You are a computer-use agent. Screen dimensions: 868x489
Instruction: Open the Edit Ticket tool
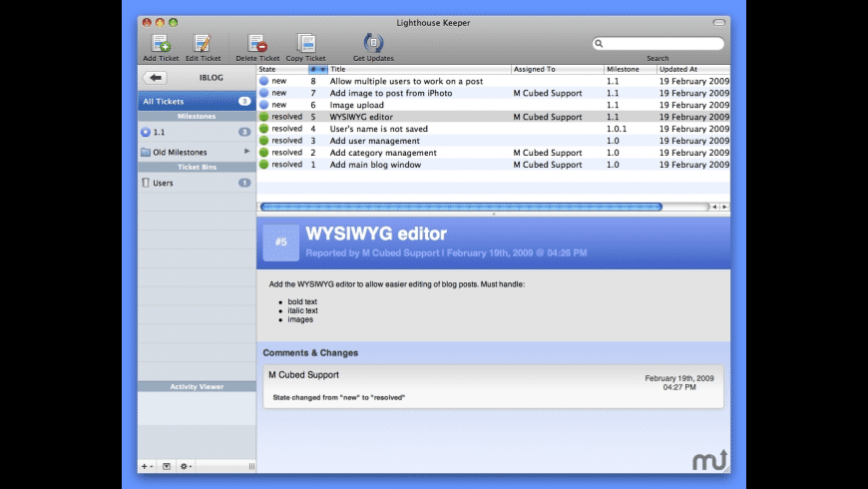(203, 43)
